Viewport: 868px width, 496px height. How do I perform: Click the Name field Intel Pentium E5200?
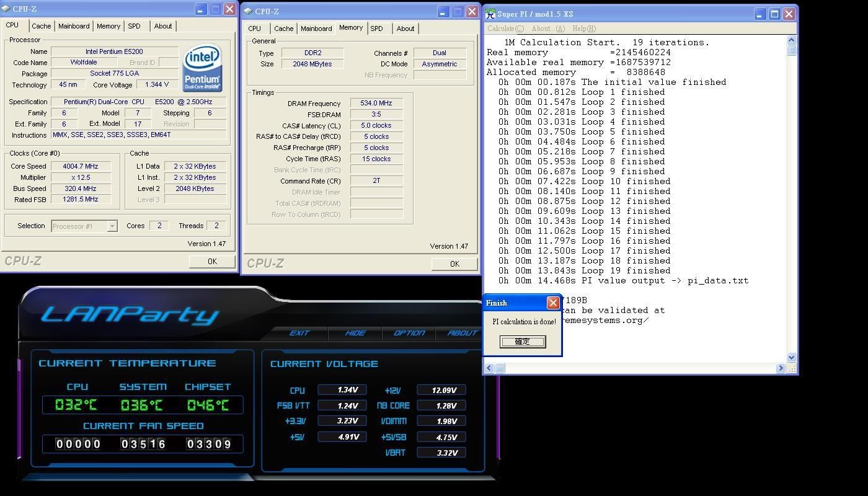tap(114, 51)
